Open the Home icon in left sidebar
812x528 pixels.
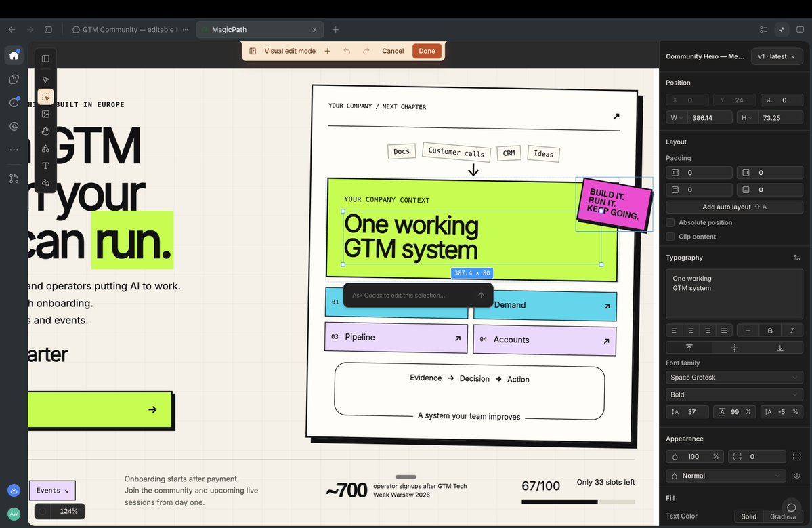click(14, 55)
